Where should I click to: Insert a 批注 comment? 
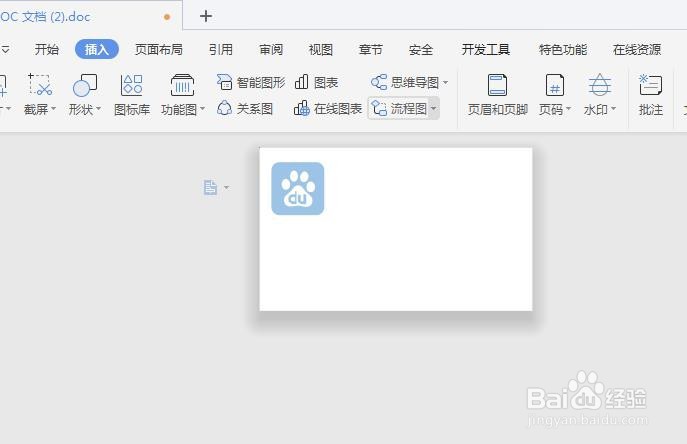[x=651, y=95]
